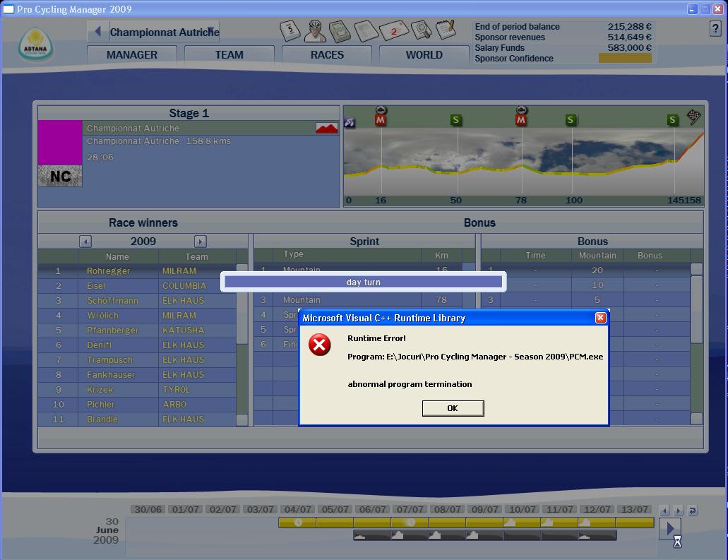Open the MANAGER tab
This screenshot has width=728, height=560.
(x=132, y=55)
